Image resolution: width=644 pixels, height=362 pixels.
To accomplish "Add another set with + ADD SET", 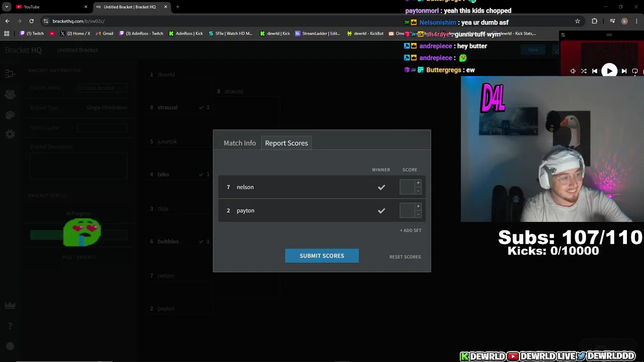I will pyautogui.click(x=411, y=230).
